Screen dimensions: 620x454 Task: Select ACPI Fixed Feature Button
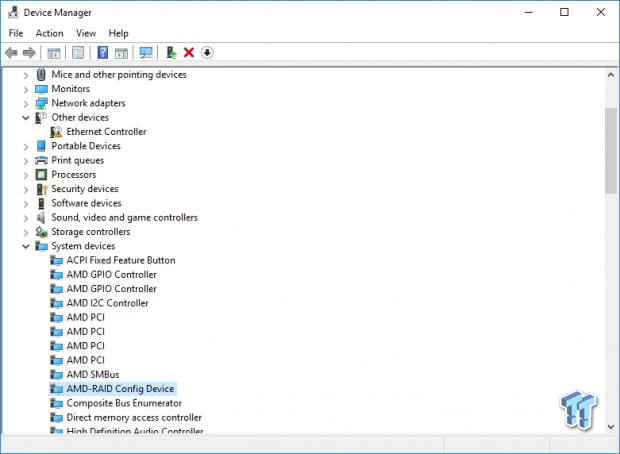pos(121,260)
